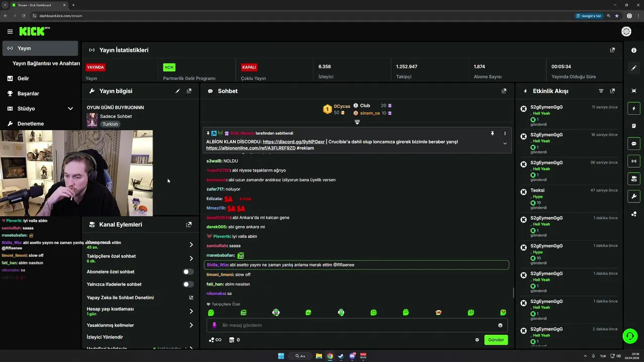Open the slow mode row chevron showing 45 sn.
This screenshot has width=644, height=362.
(x=191, y=245)
